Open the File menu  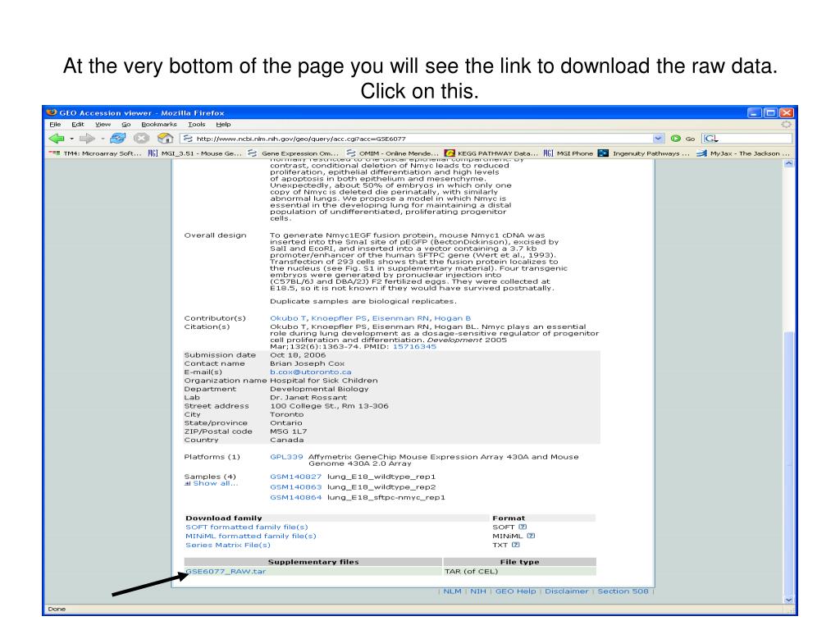(55, 125)
